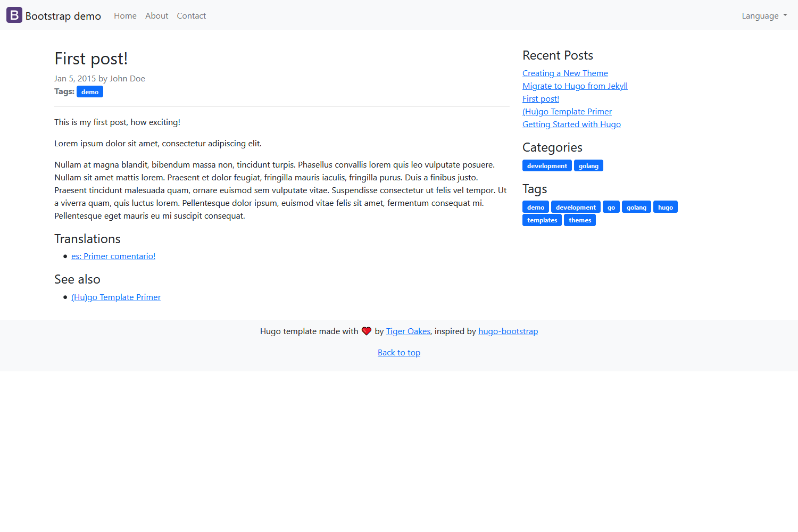Click the themes tag badge

tap(579, 220)
